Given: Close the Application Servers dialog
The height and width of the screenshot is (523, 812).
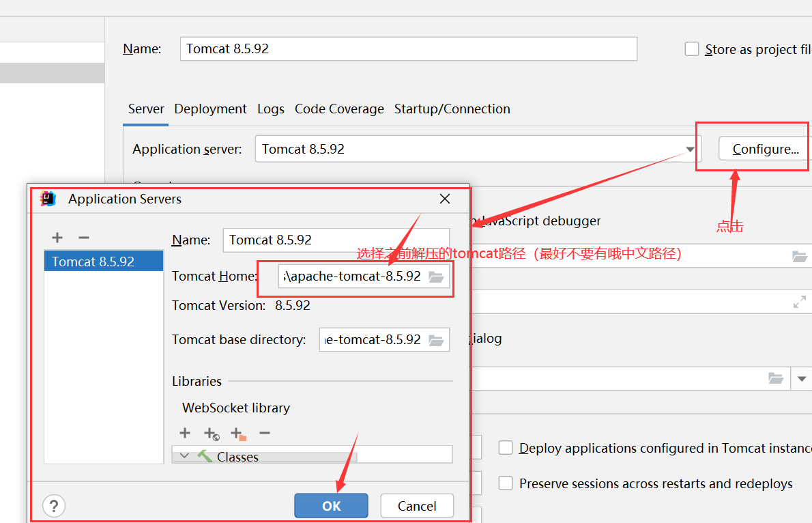Looking at the screenshot, I should (445, 199).
